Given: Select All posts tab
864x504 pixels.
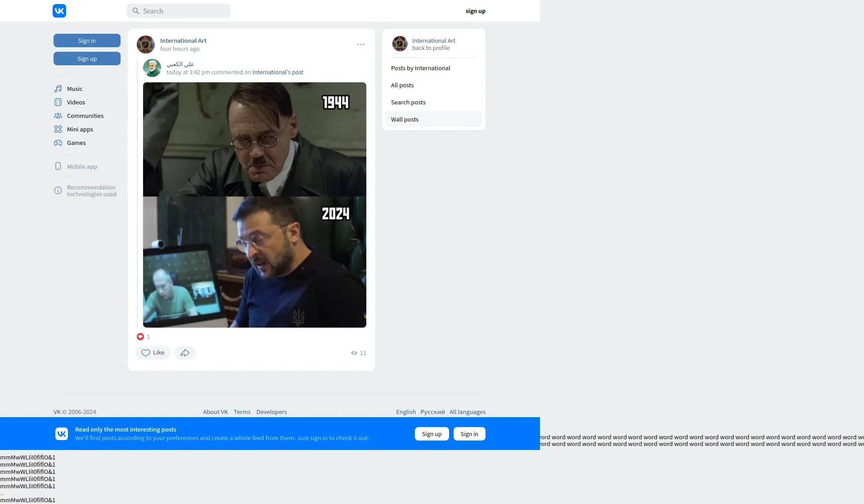Looking at the screenshot, I should [x=434, y=85].
